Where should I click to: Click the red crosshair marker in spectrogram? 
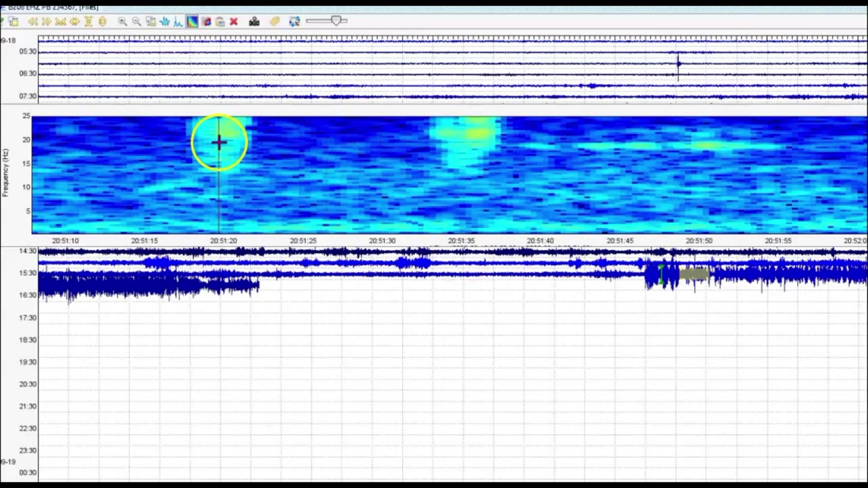coord(219,142)
